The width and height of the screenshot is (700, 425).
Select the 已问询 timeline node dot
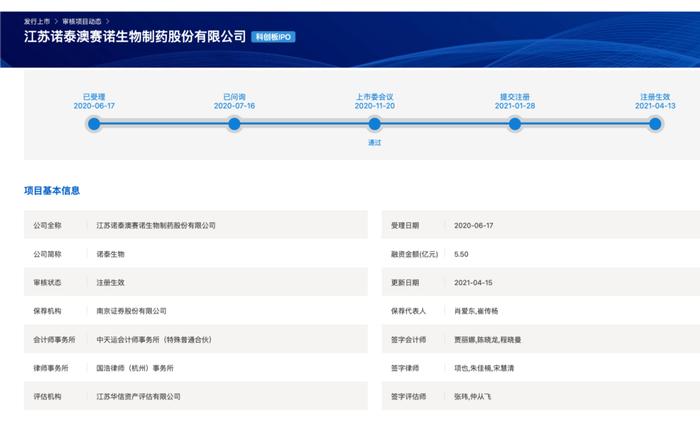pyautogui.click(x=234, y=124)
